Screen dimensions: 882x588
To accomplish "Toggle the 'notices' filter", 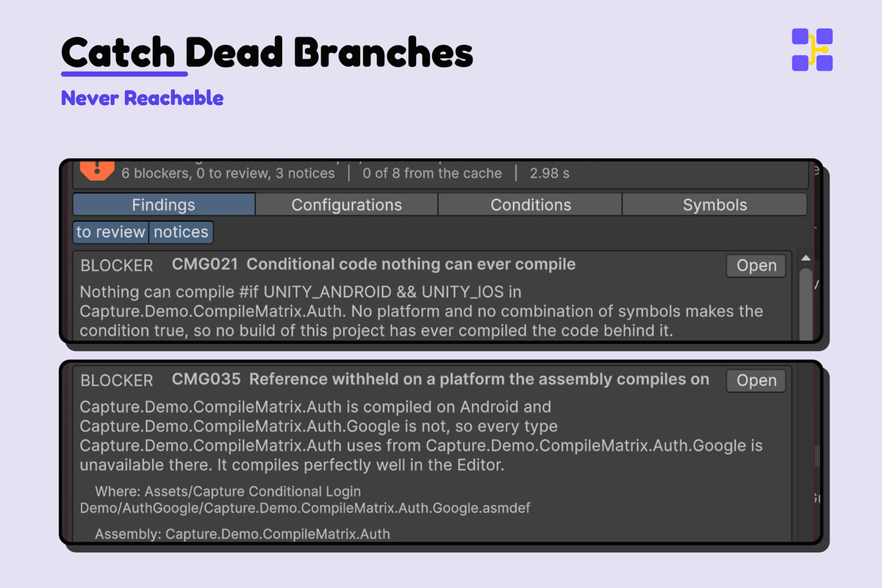I will click(x=182, y=232).
